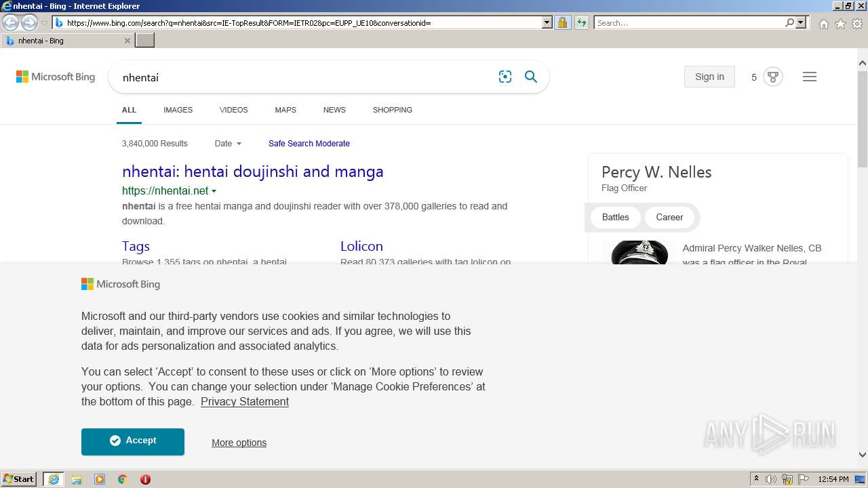868x488 pixels.
Task: Click the volume speaker tray icon
Action: click(x=771, y=479)
